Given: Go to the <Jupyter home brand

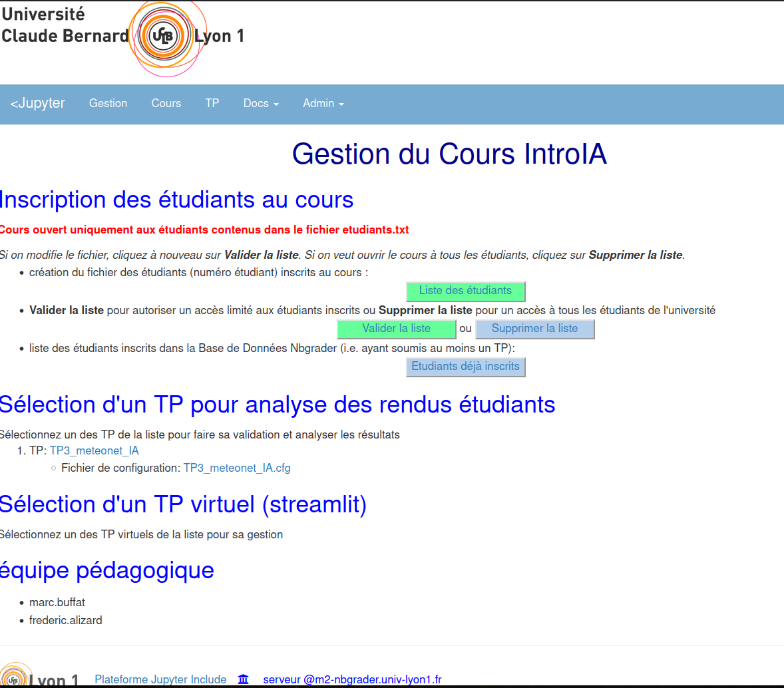Looking at the screenshot, I should [38, 103].
